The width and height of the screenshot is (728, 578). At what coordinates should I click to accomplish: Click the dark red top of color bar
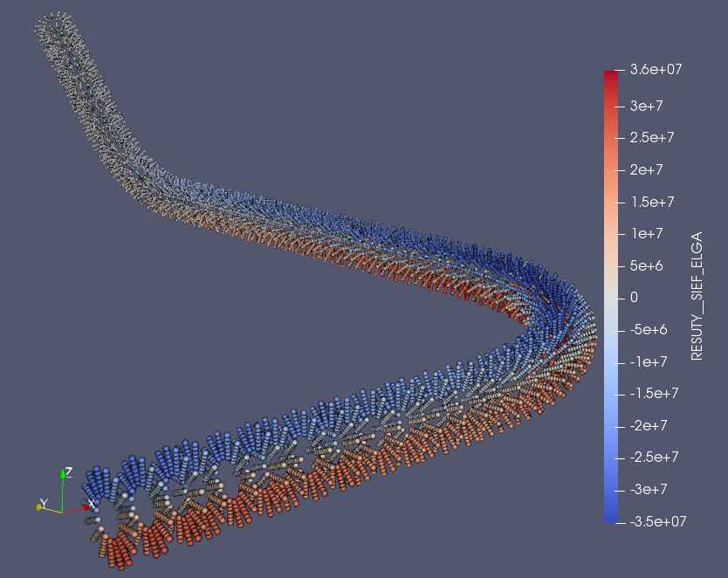pos(610,75)
